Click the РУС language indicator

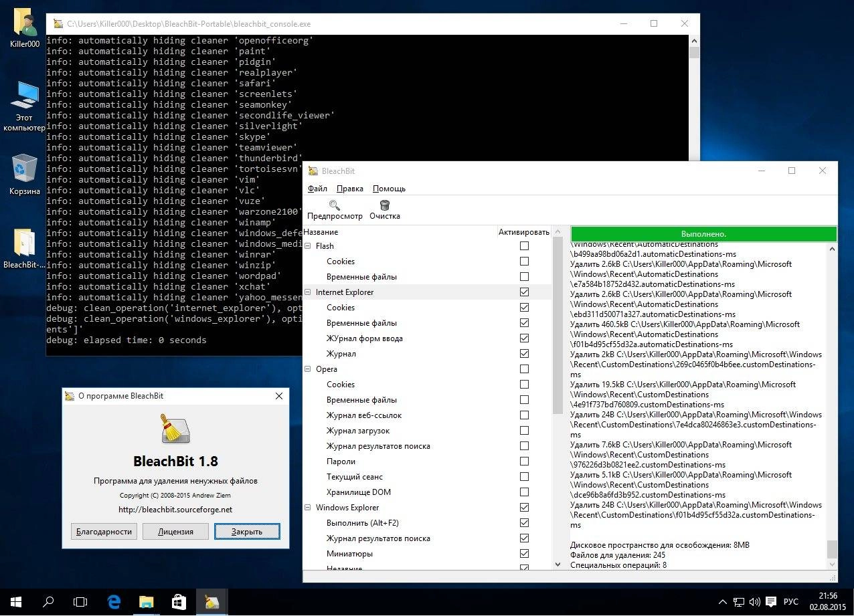coord(791,602)
